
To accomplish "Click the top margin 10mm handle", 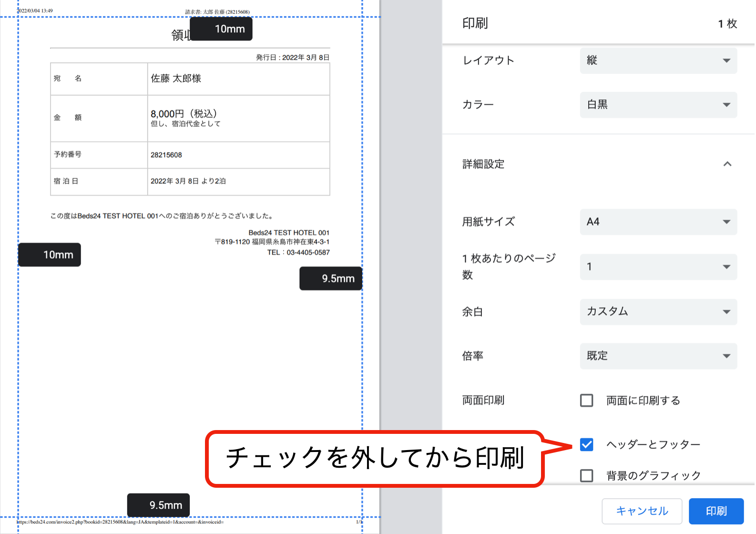I will [221, 29].
